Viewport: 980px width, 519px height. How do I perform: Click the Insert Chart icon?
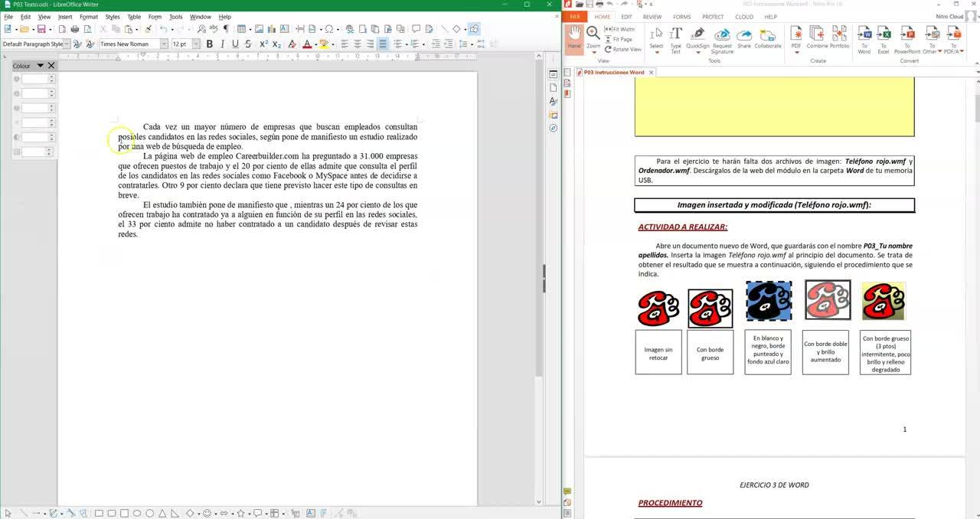(271, 29)
